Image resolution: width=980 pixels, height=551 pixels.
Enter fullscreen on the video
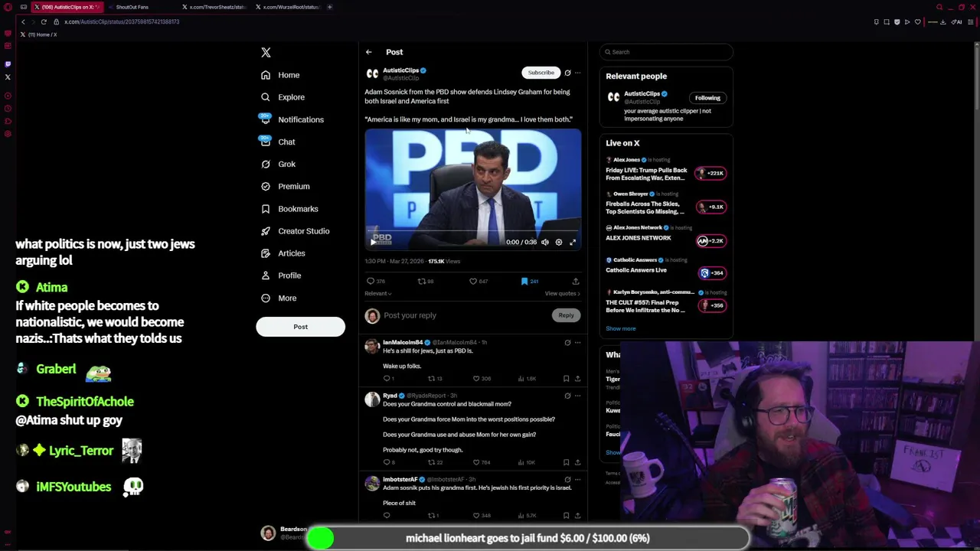click(573, 242)
